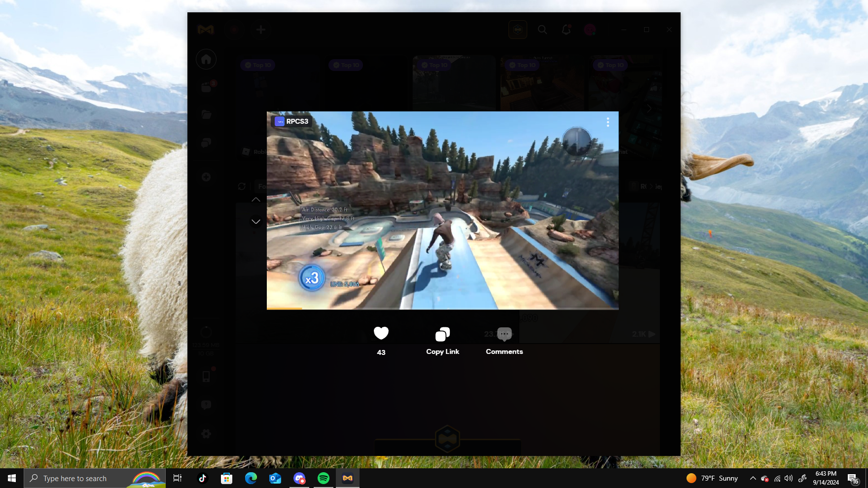Seek using the video progress bar
868x488 pixels.
pyautogui.click(x=442, y=309)
